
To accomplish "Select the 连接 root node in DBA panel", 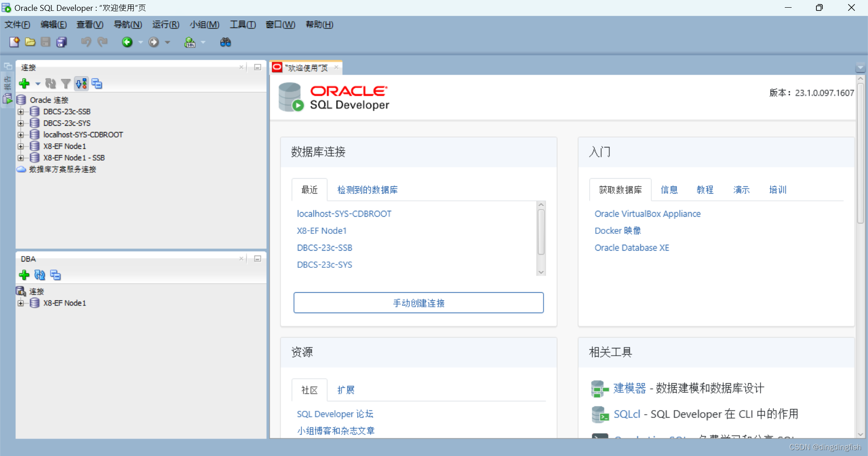I will 31,291.
